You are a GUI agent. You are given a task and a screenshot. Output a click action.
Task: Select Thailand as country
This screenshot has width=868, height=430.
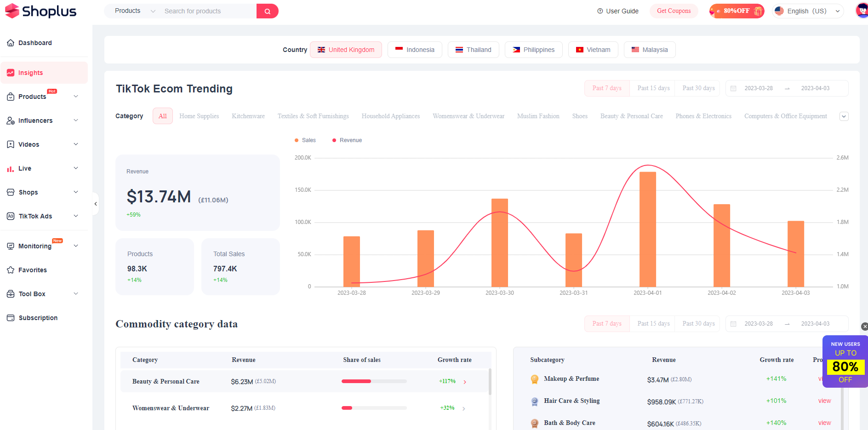coord(474,50)
